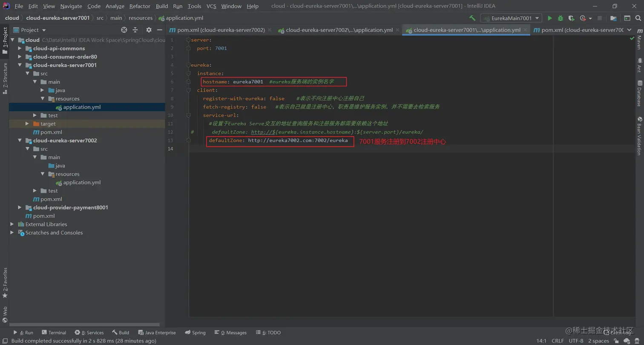Open the Build tool window at the bottom
644x345 pixels.
[x=121, y=333]
